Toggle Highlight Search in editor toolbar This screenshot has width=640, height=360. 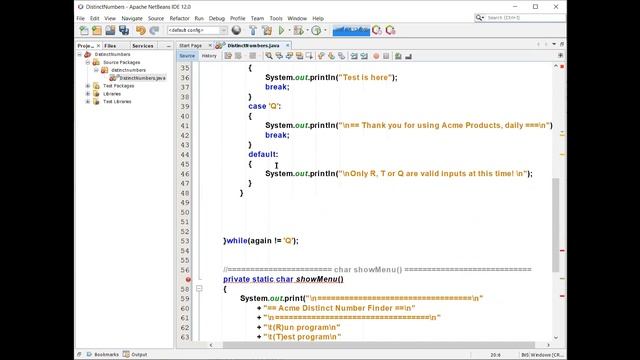(300, 56)
